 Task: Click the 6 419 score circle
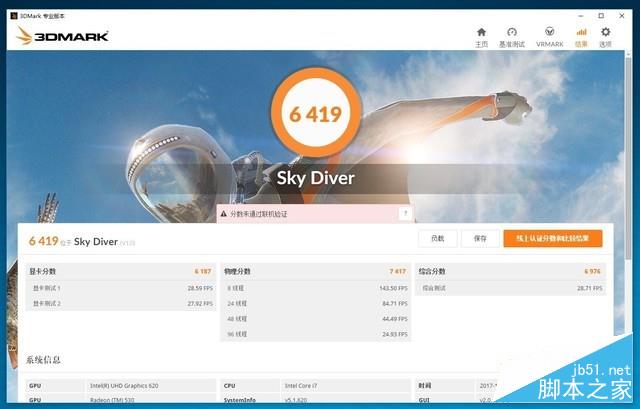click(x=316, y=113)
